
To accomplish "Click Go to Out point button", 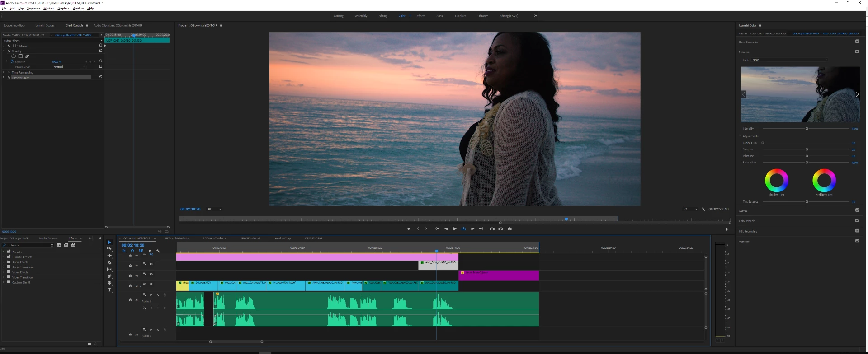I will (481, 229).
